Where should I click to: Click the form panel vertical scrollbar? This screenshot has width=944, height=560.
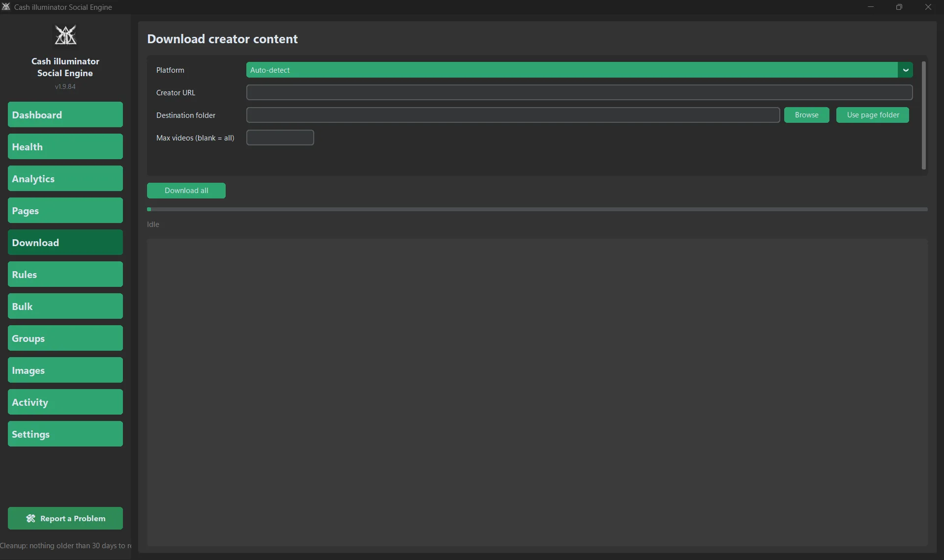click(923, 115)
